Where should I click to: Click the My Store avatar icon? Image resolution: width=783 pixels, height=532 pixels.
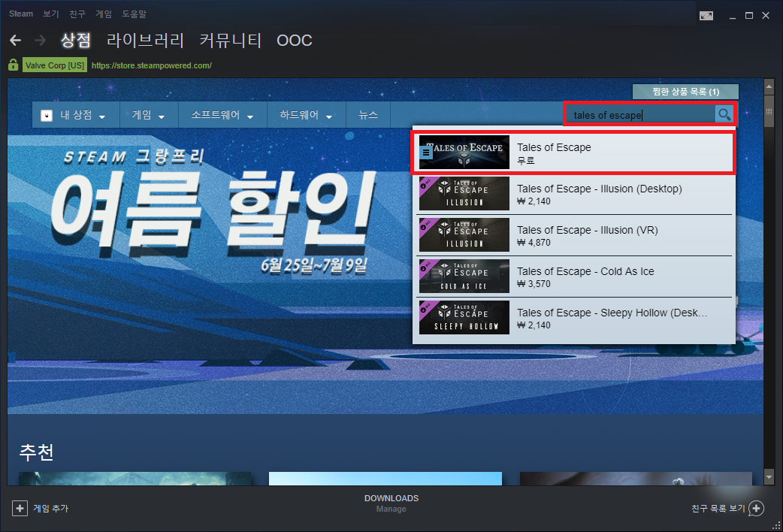tap(47, 116)
